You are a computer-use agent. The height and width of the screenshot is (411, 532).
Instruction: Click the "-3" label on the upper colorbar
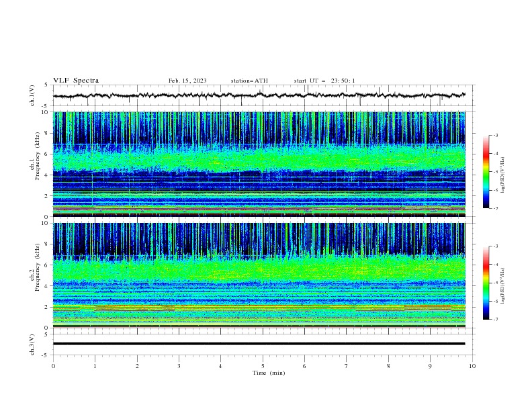(x=495, y=135)
